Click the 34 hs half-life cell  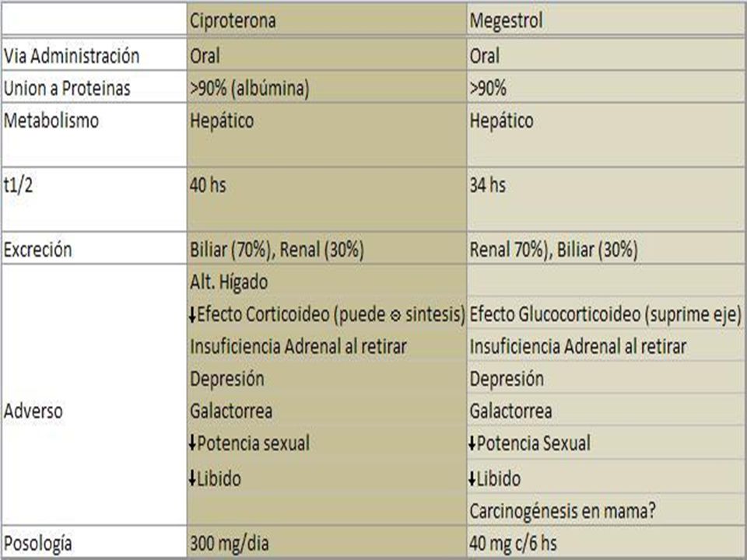606,200
